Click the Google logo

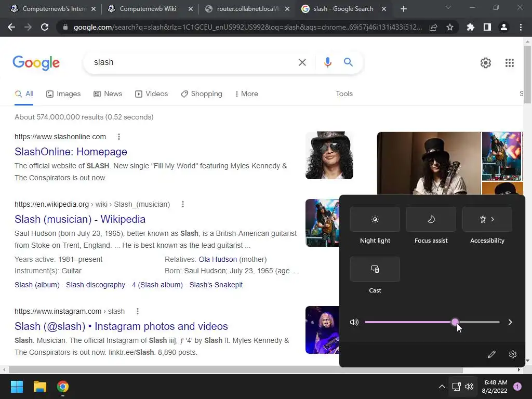(x=36, y=63)
